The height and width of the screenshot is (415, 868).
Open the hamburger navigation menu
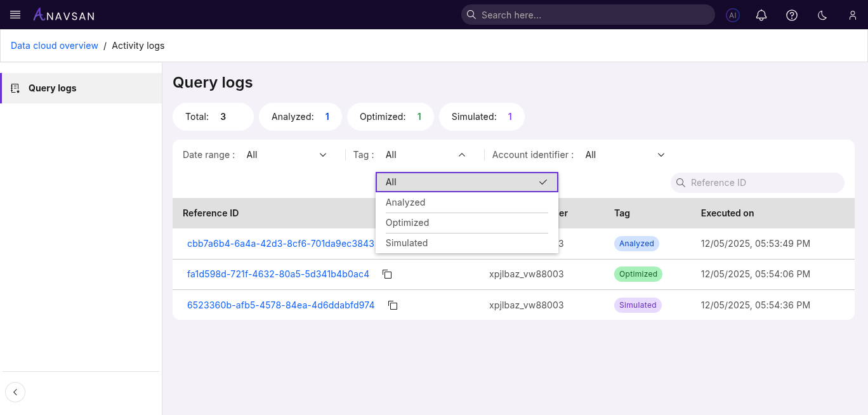coord(16,15)
